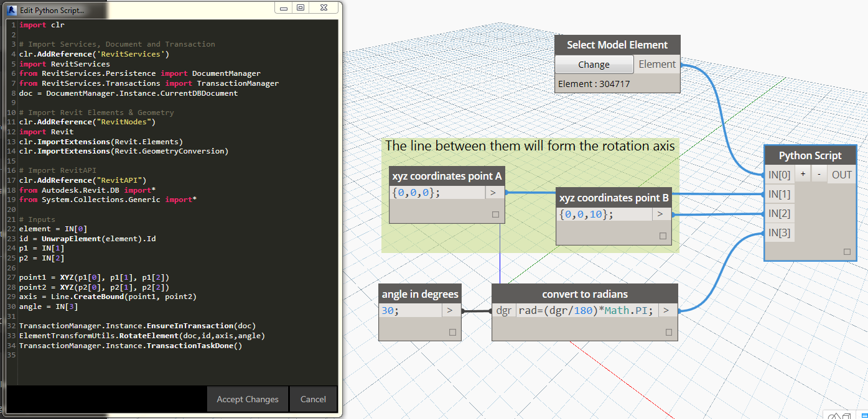Screen dimensions: 868x419
Task: Click the Edit Python Script title bar text
Action: (52, 11)
